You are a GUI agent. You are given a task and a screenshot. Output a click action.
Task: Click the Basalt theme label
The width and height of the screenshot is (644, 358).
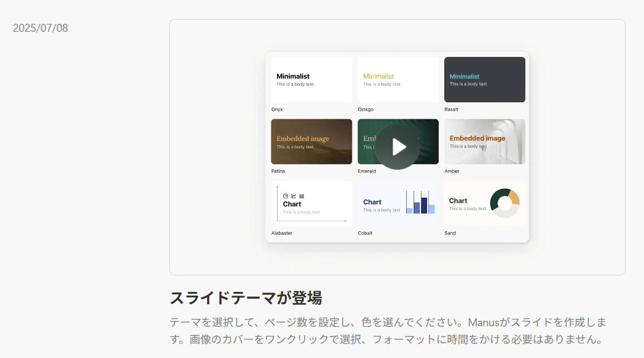(x=451, y=110)
